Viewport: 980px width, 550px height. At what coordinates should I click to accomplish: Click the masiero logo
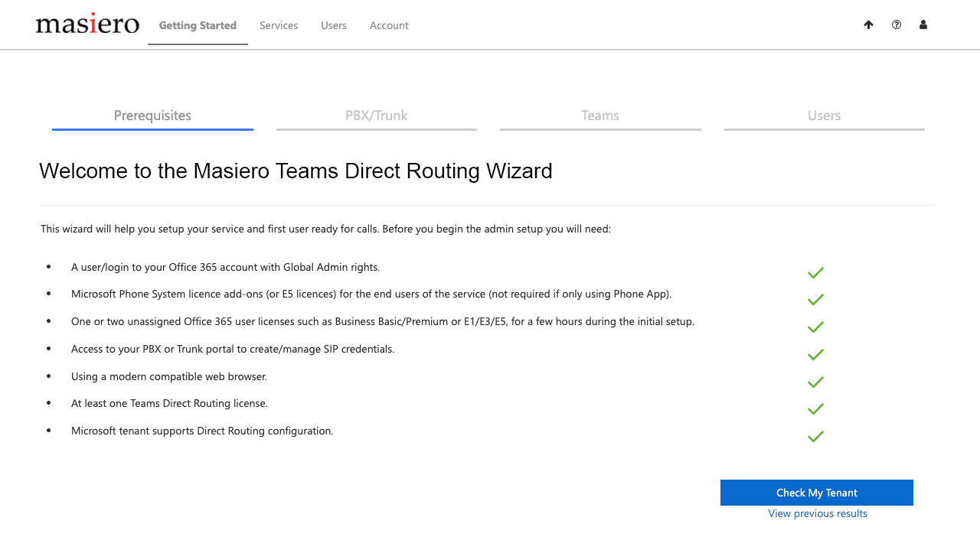pyautogui.click(x=87, y=24)
